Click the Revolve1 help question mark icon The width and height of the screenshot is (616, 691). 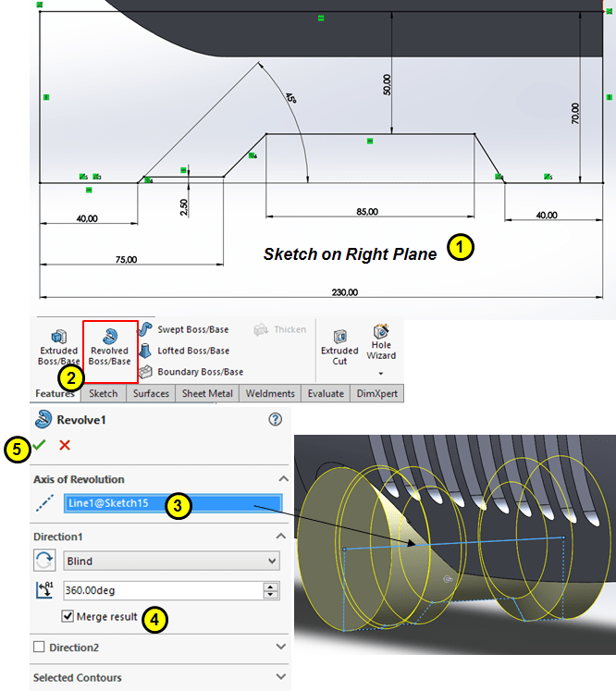(x=275, y=419)
